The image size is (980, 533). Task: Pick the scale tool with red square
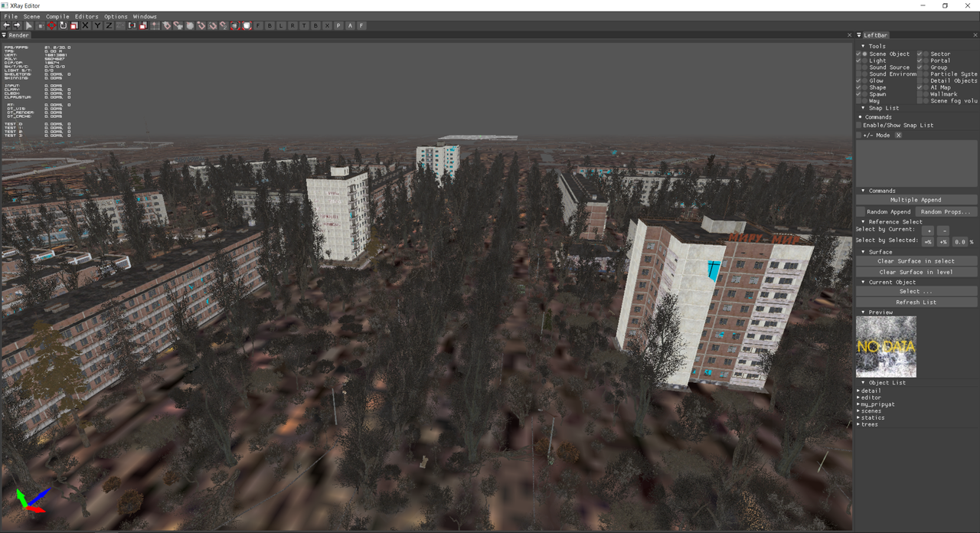(74, 25)
